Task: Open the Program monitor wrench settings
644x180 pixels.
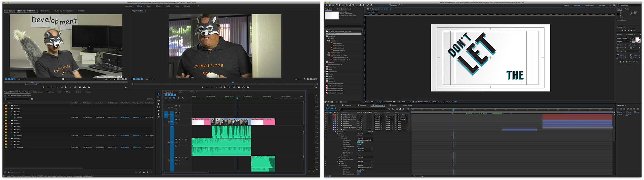Action: (x=304, y=79)
